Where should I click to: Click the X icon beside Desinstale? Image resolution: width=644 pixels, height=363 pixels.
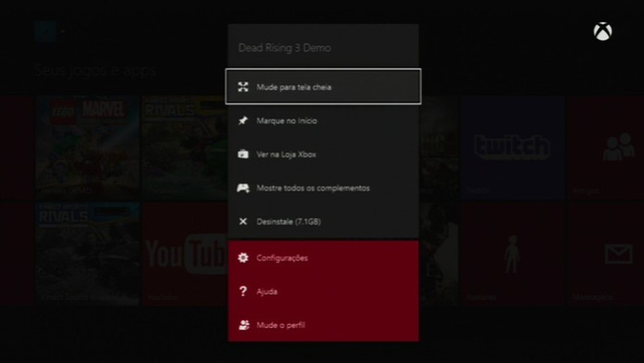[x=243, y=222]
